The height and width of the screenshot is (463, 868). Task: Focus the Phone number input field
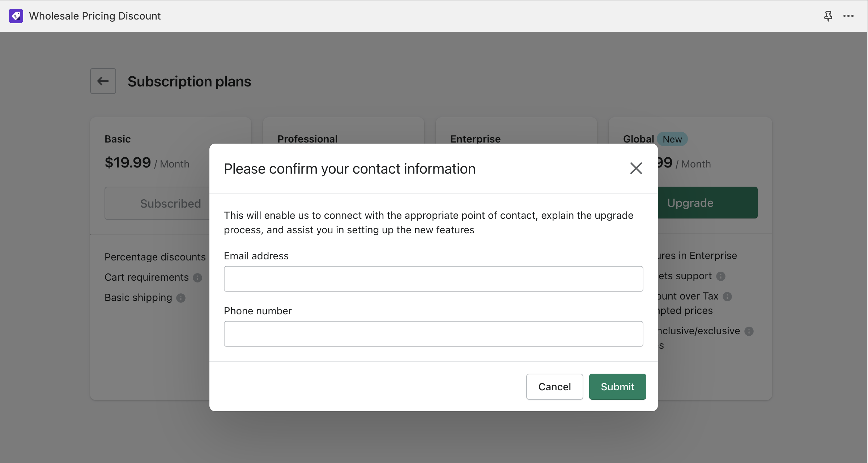pos(433,334)
